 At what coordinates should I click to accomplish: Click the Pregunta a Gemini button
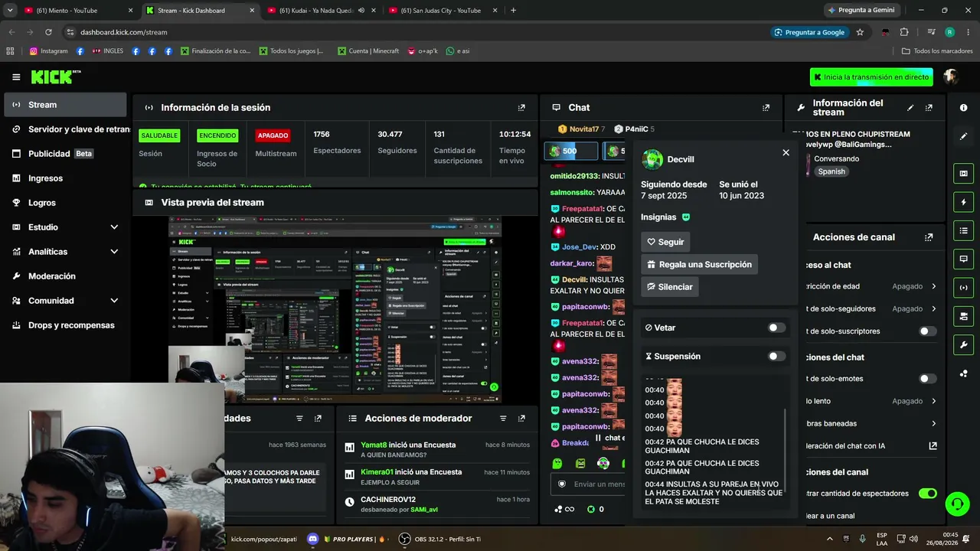click(861, 11)
